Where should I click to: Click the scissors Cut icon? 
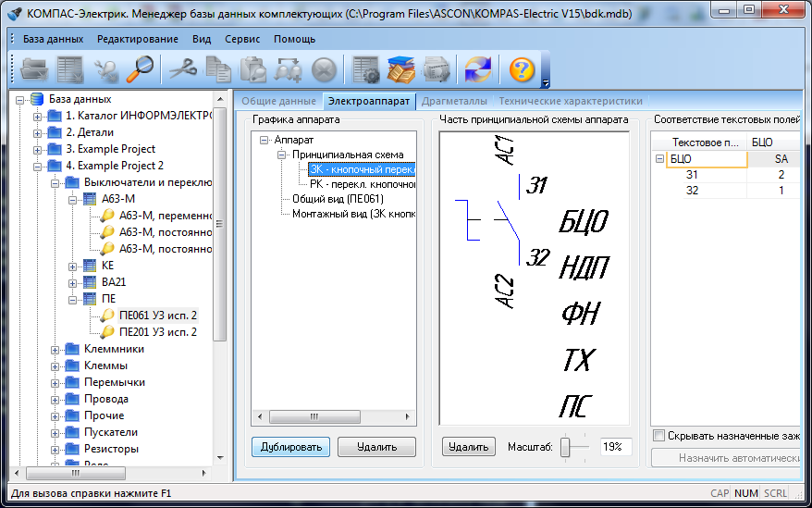182,69
